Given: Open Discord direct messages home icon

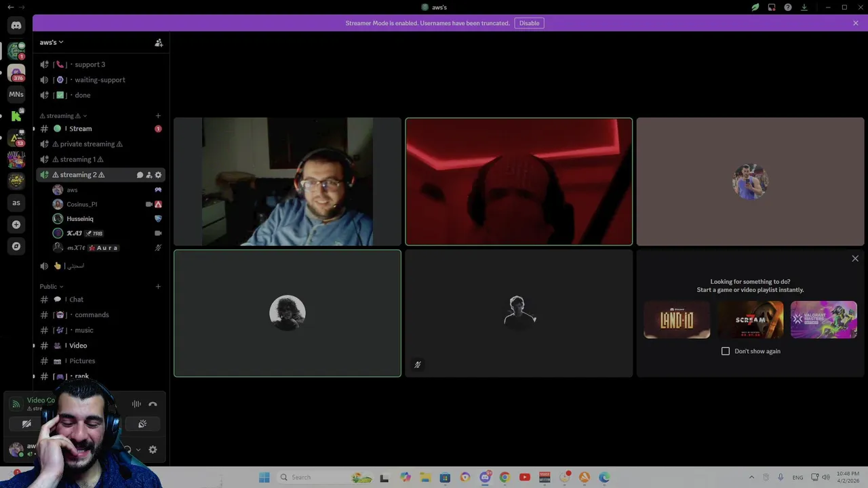Looking at the screenshot, I should [x=16, y=25].
